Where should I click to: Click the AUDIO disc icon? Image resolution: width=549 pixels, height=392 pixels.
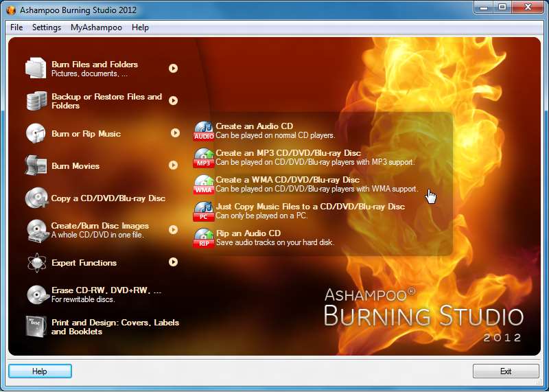click(x=204, y=131)
